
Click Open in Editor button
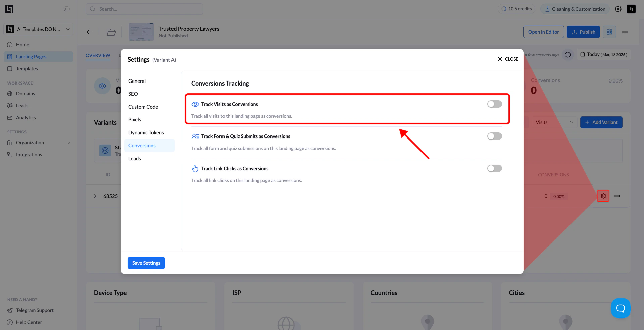click(x=544, y=32)
